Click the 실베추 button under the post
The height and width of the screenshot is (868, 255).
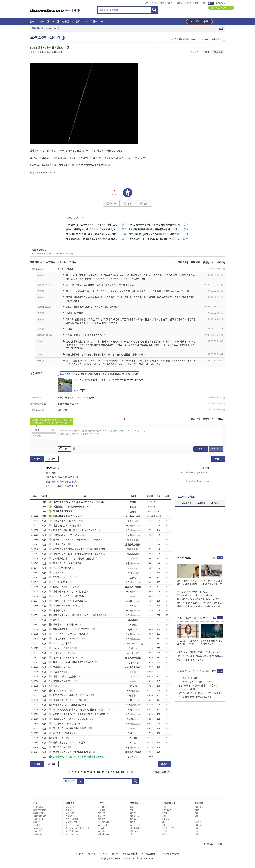click(111, 204)
